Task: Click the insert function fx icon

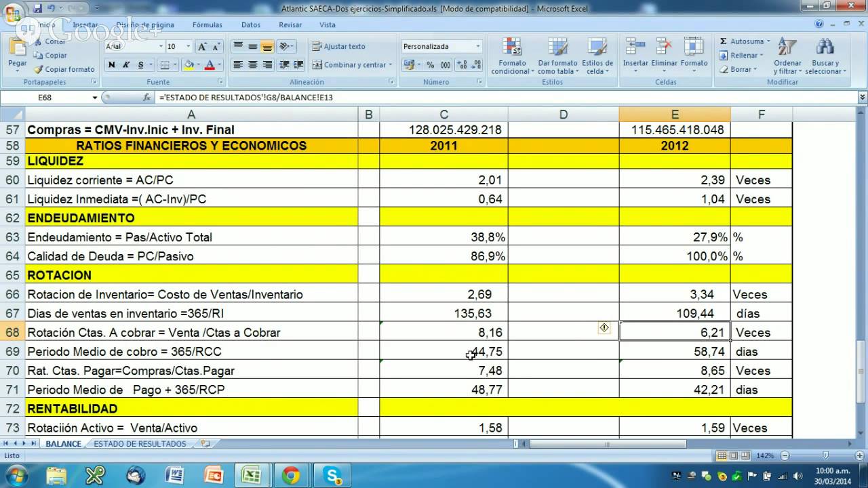Action: tap(146, 98)
